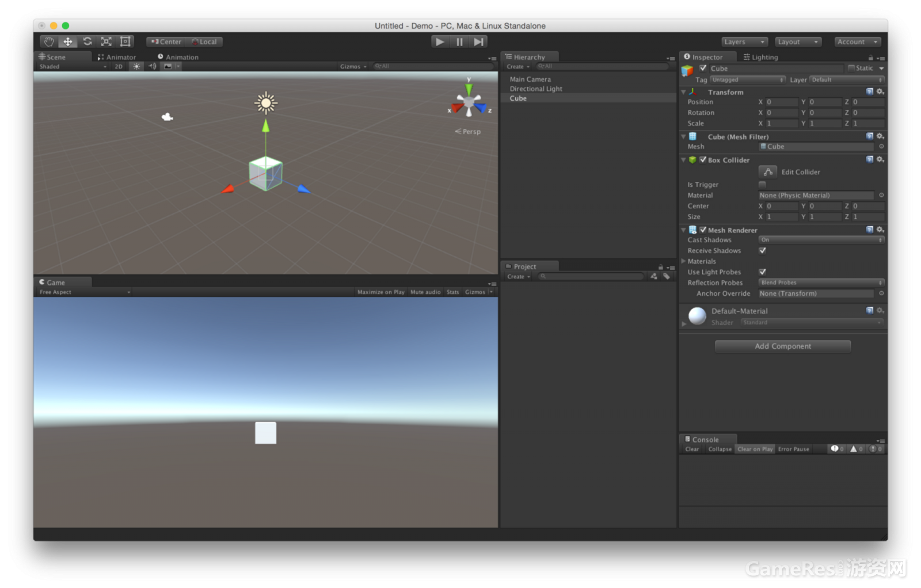The image size is (921, 588).
Task: Open Transform component gear menu
Action: point(880,91)
